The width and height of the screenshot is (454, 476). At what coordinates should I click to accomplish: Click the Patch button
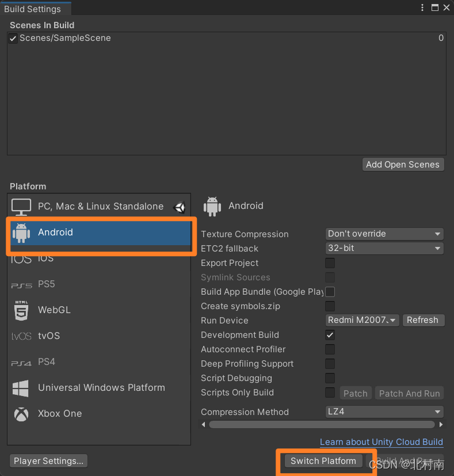pyautogui.click(x=356, y=394)
